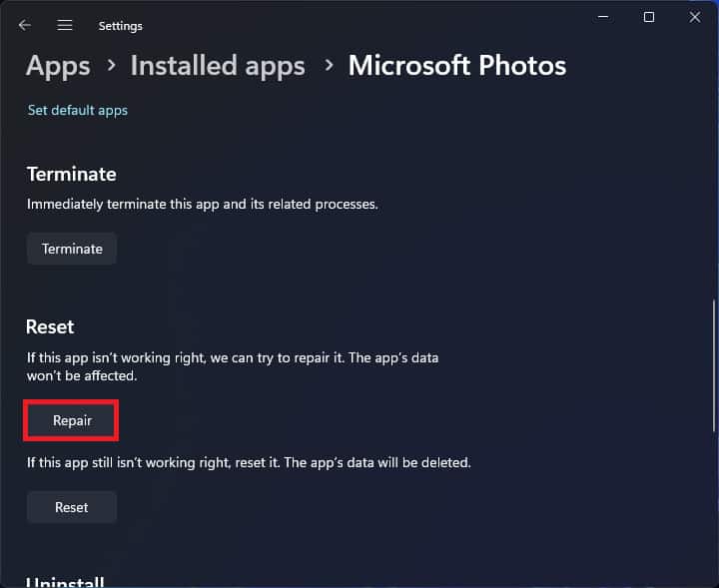Click the Microsoft Photos breadcrumb title
This screenshot has width=719, height=588.
point(456,66)
